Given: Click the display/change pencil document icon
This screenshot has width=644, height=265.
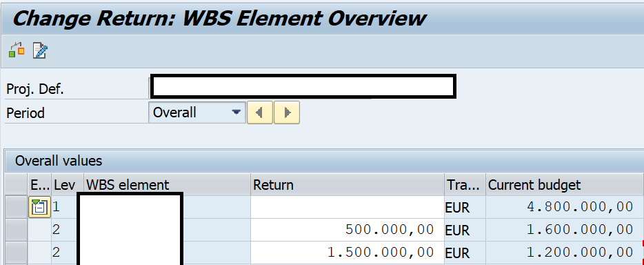Looking at the screenshot, I should click(40, 50).
